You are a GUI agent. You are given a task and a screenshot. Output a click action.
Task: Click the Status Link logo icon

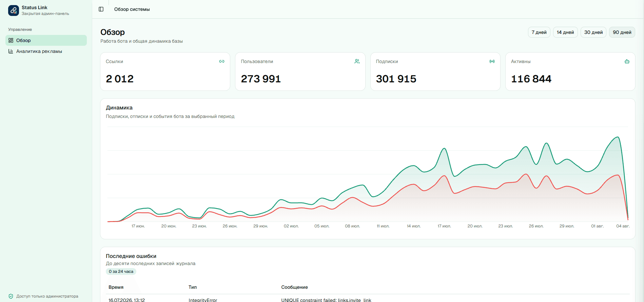click(x=14, y=11)
